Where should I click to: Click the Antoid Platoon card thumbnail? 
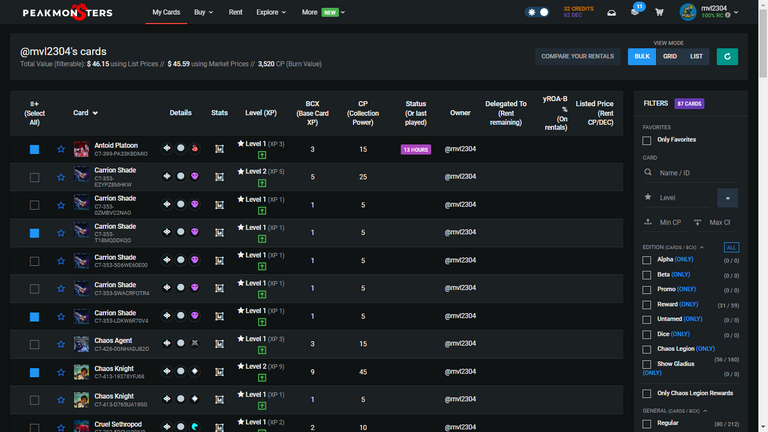coord(81,149)
